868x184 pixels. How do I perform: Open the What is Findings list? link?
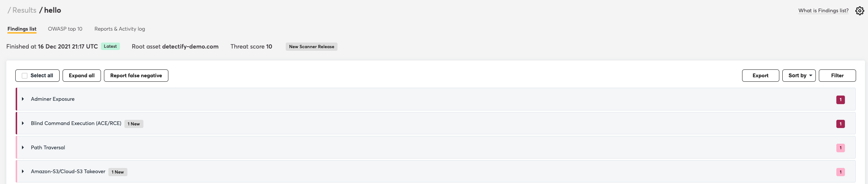823,10
